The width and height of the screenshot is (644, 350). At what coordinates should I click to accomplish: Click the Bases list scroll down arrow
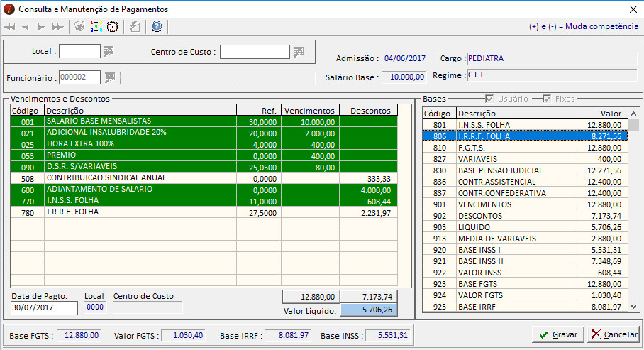(x=634, y=307)
